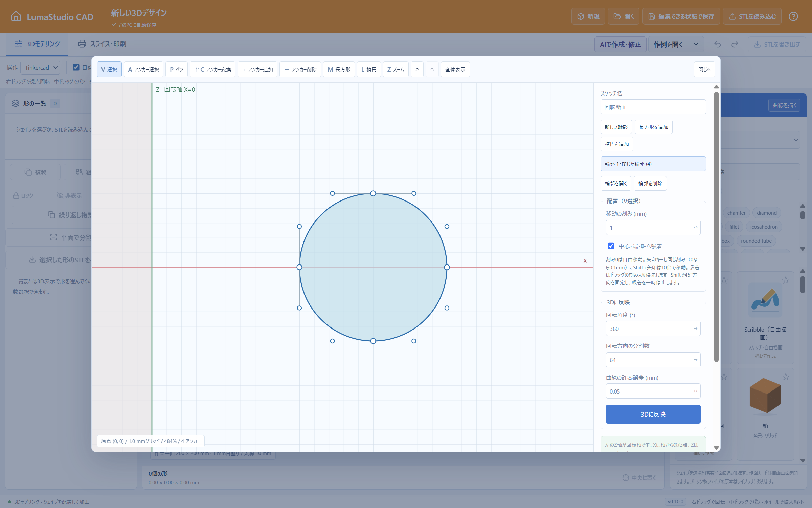Select the V 選択 tool
This screenshot has width=812, height=508.
point(109,69)
